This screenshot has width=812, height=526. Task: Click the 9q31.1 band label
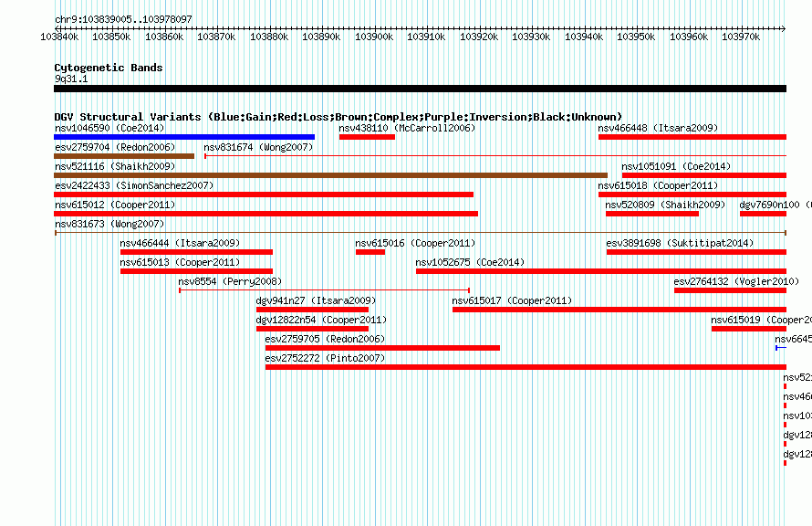coord(71,79)
